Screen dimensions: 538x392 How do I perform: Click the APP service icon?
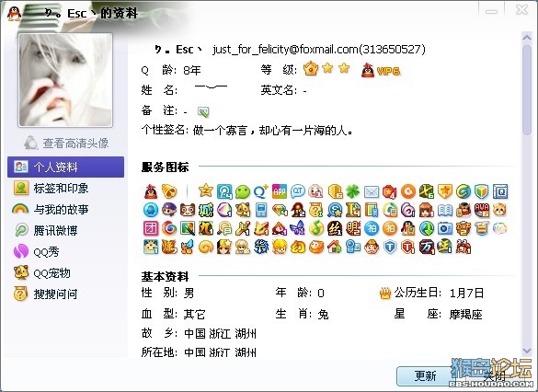point(280,191)
